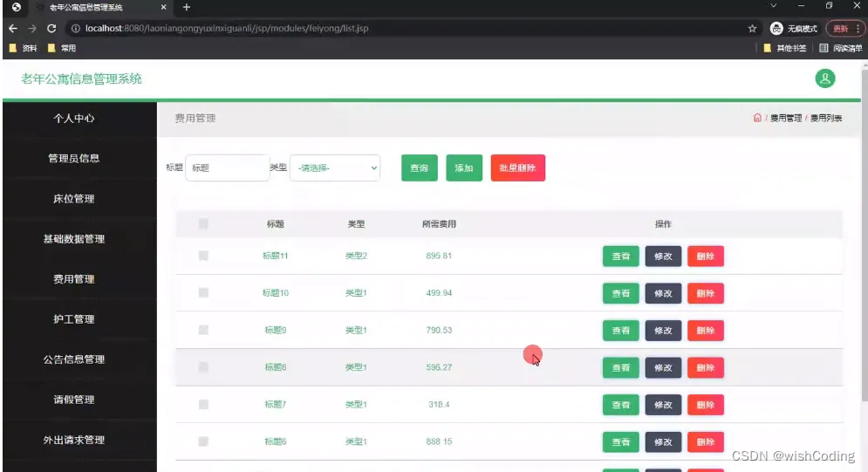Click the incognito mode icon
This screenshot has height=472, width=868.
[x=776, y=28]
